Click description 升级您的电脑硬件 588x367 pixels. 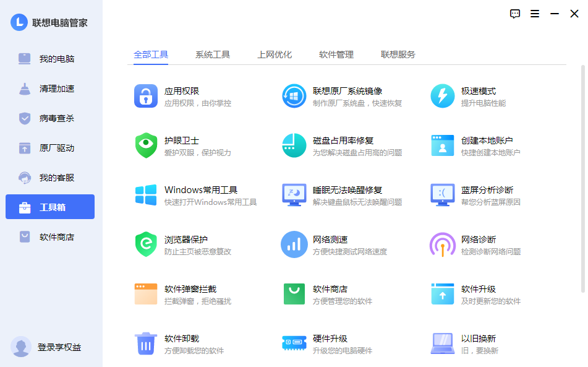coord(343,351)
